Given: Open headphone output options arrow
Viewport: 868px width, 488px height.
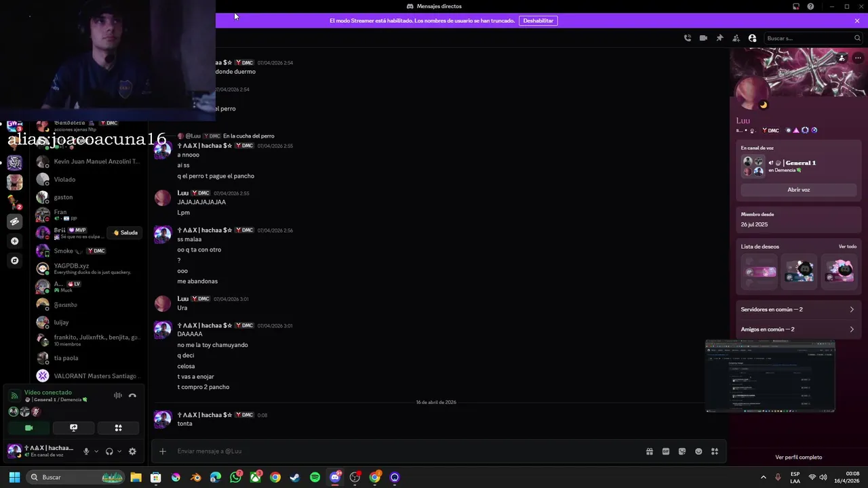Looking at the screenshot, I should [x=119, y=451].
